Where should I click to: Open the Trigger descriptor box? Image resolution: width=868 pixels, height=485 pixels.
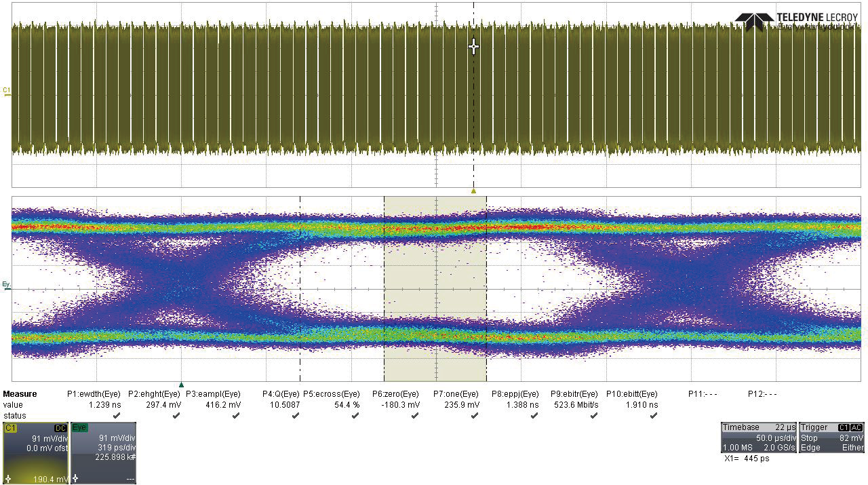831,438
